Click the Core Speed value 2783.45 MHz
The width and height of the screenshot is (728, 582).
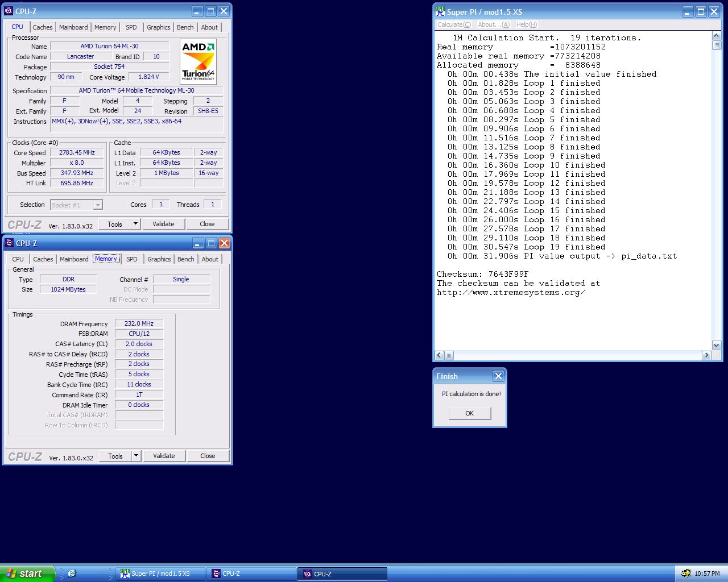77,152
